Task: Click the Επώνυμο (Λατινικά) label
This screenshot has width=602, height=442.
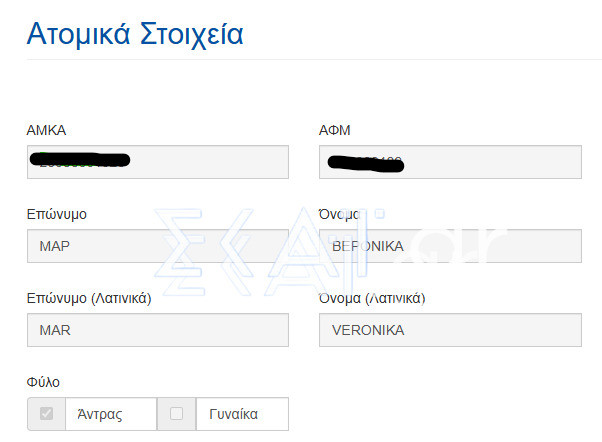Action: pyautogui.click(x=89, y=298)
